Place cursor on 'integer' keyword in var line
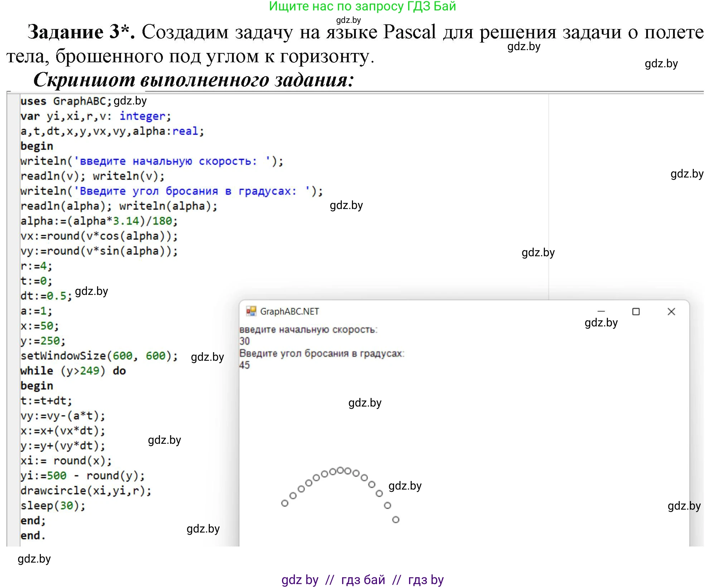Screen dimensions: 726x588 point(142,116)
